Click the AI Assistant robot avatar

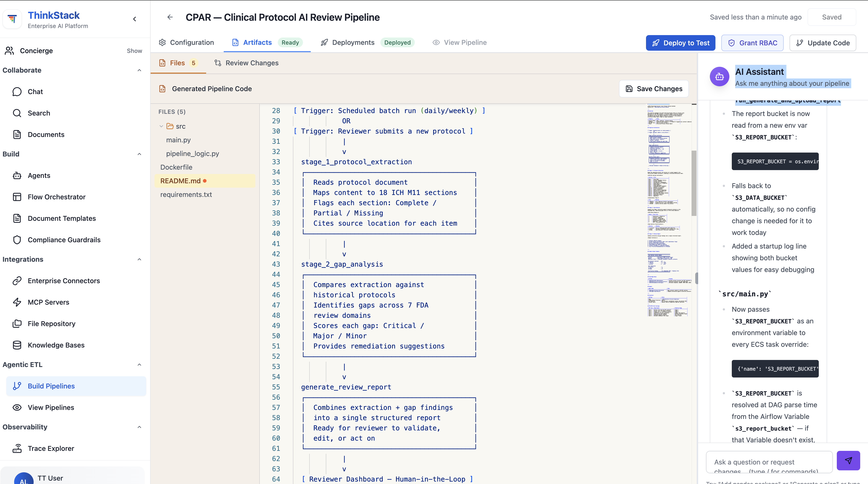(x=719, y=77)
